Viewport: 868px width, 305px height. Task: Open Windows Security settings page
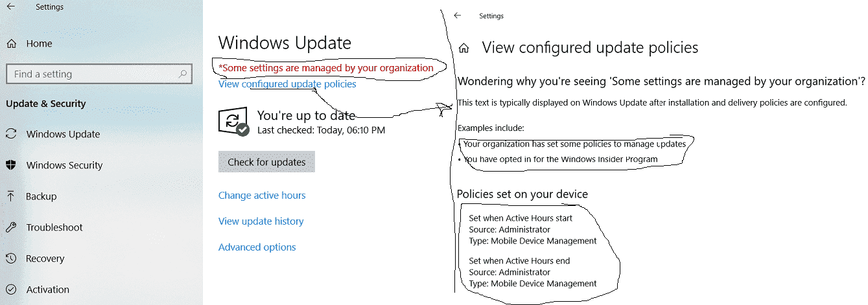tap(64, 165)
